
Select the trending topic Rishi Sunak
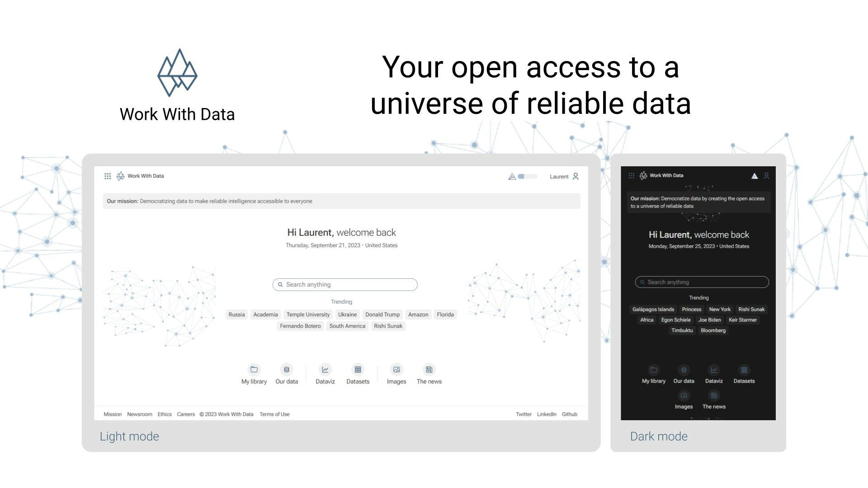(x=388, y=325)
